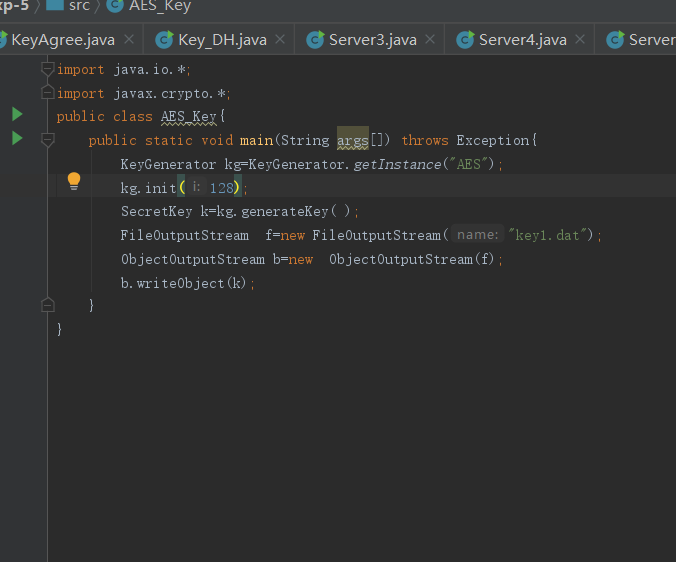Click the args parameter in main signature
The height and width of the screenshot is (562, 676).
tap(353, 140)
